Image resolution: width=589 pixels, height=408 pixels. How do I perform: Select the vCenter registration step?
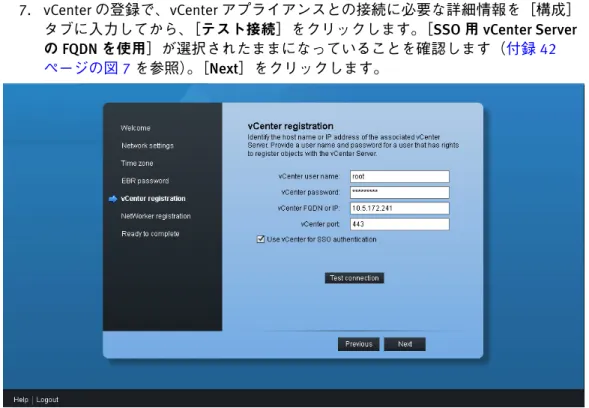coord(153,199)
